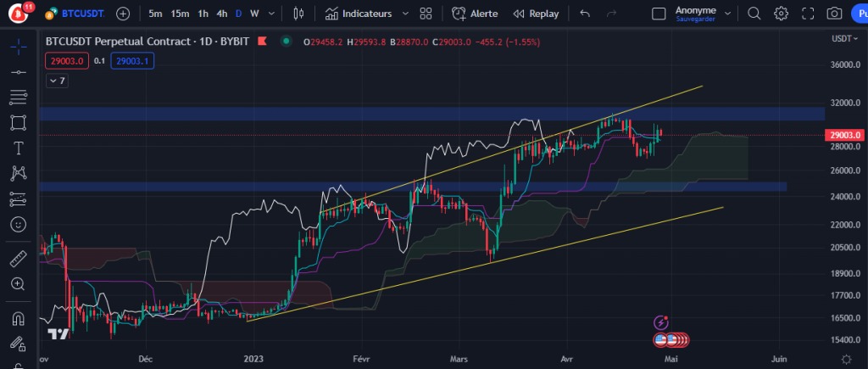Viewport: 868px width, 369px height.
Task: Create an alert with Alerte button
Action: (475, 14)
